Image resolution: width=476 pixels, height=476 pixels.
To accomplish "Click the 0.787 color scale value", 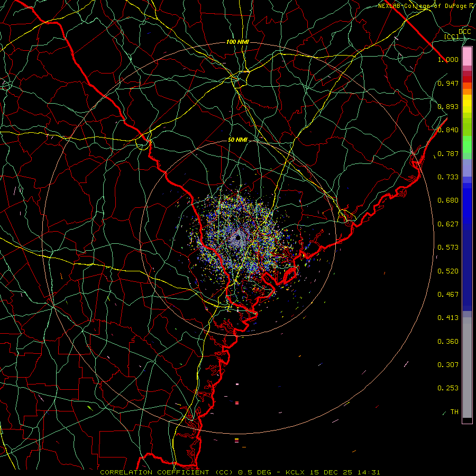I will point(448,153).
